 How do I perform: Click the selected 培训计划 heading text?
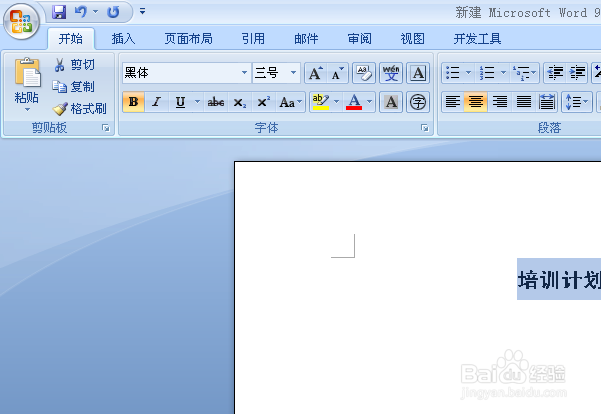tap(559, 279)
